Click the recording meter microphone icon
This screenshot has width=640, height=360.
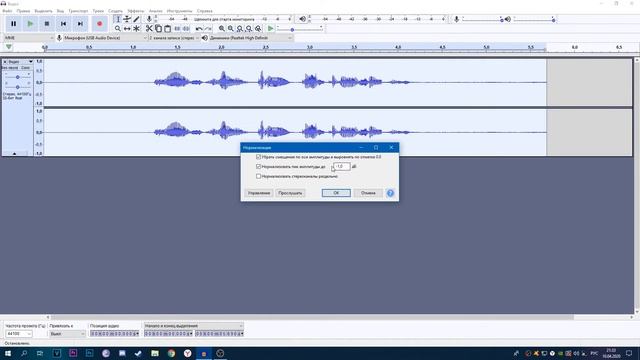tap(149, 19)
